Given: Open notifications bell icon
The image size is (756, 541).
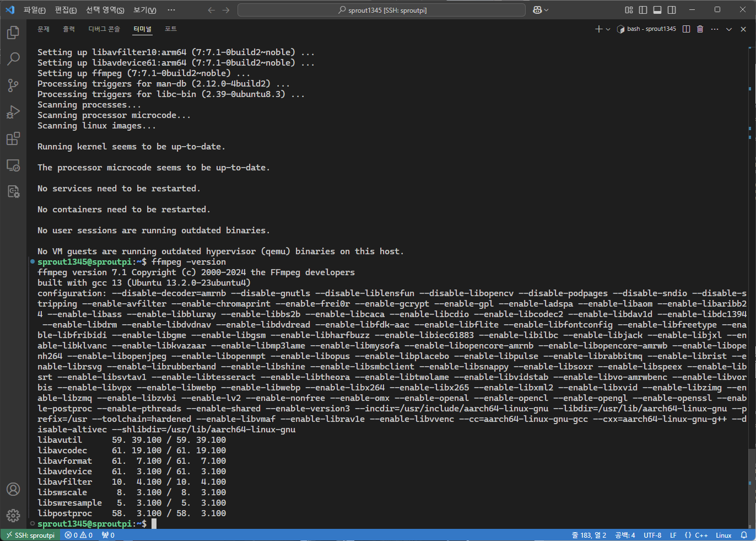Looking at the screenshot, I should [x=744, y=535].
